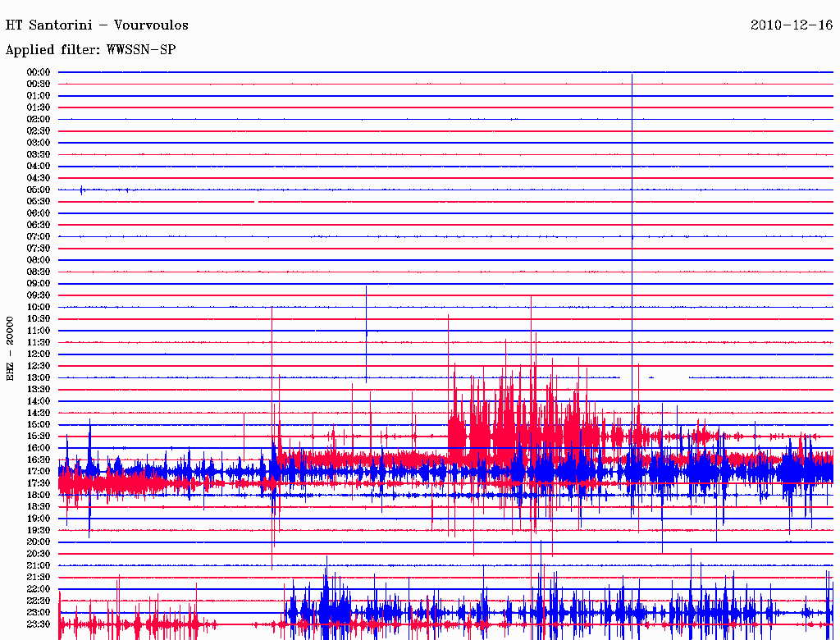This screenshot has width=840, height=640.
Task: Select the 18:30 time label
Action: click(39, 507)
